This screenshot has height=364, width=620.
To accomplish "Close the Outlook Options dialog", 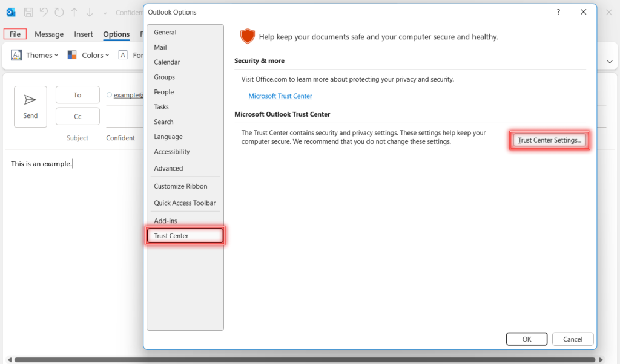I will [x=583, y=12].
